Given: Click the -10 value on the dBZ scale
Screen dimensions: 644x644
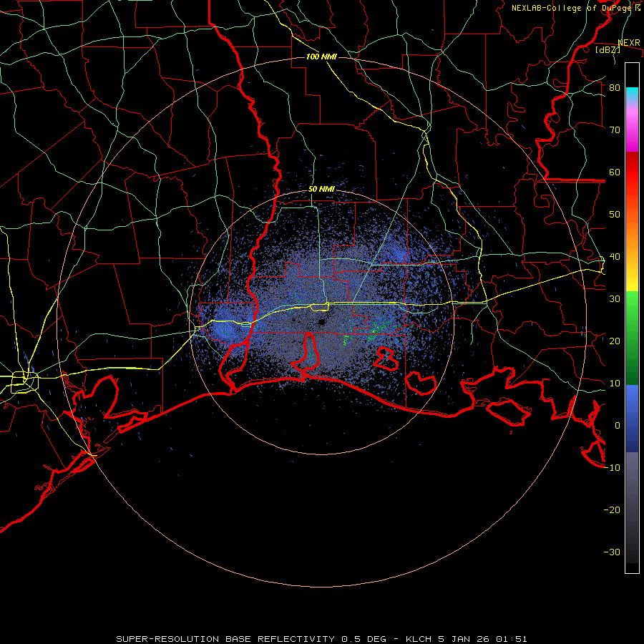Looking at the screenshot, I should tap(612, 468).
